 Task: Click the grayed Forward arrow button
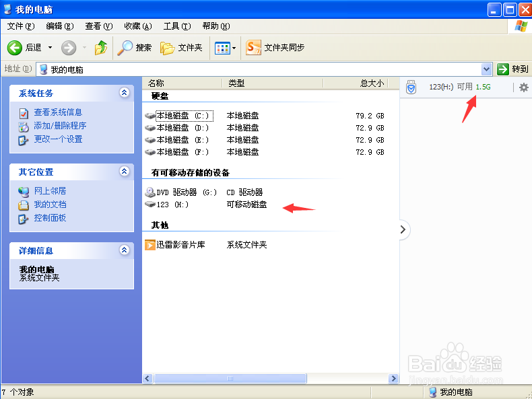pyautogui.click(x=69, y=48)
